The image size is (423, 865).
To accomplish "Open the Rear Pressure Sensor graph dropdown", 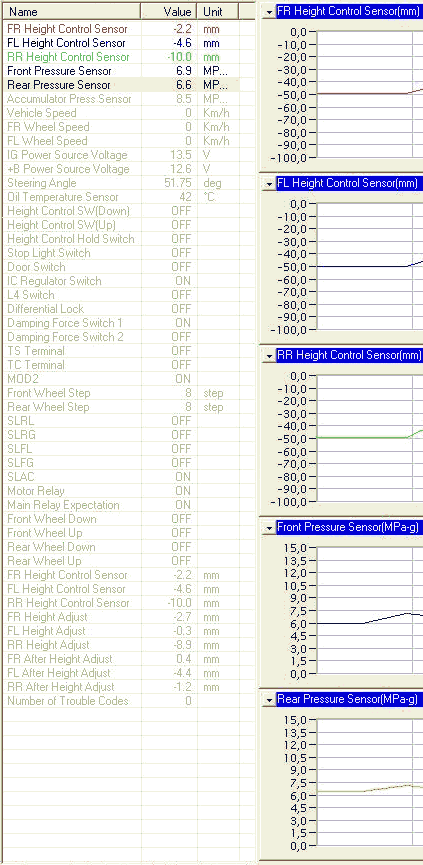I will 269,701.
